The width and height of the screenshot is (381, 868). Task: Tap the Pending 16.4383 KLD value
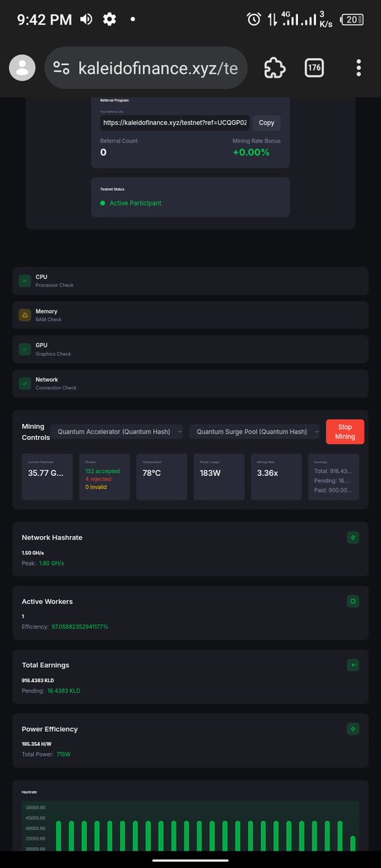[x=64, y=691]
